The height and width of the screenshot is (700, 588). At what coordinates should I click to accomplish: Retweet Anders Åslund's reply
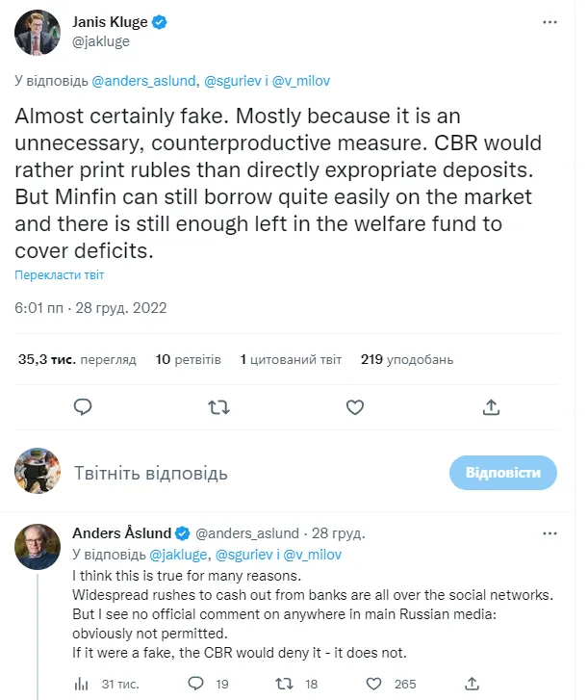(x=285, y=684)
